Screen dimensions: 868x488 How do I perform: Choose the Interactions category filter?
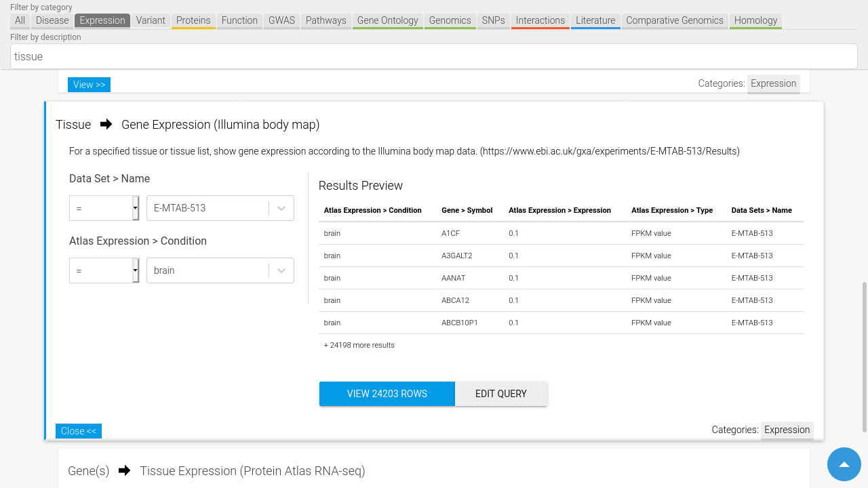[540, 20]
